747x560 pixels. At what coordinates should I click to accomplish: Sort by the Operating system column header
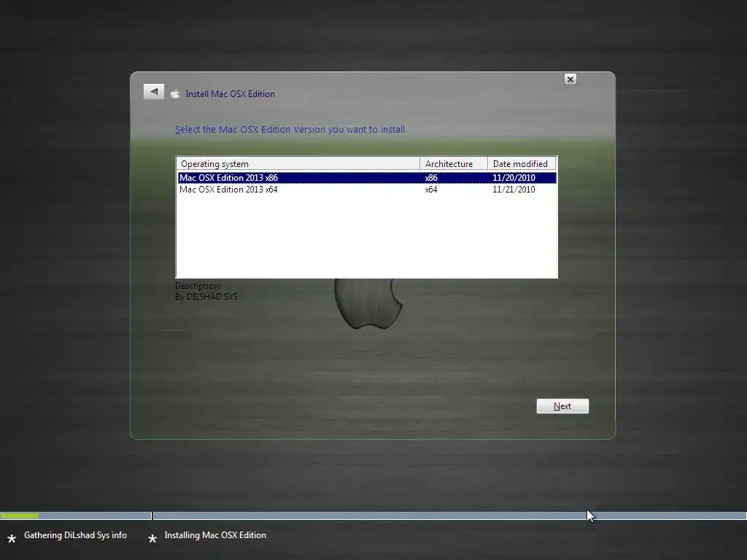(x=298, y=164)
